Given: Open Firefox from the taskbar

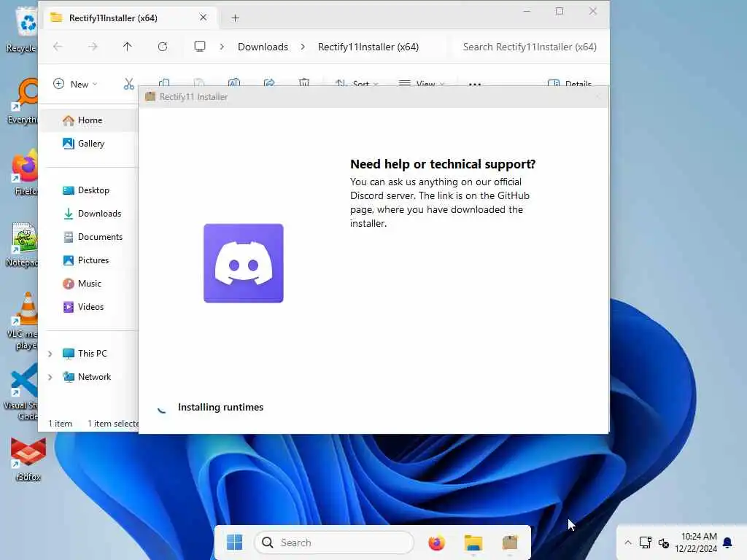Looking at the screenshot, I should pyautogui.click(x=436, y=542).
